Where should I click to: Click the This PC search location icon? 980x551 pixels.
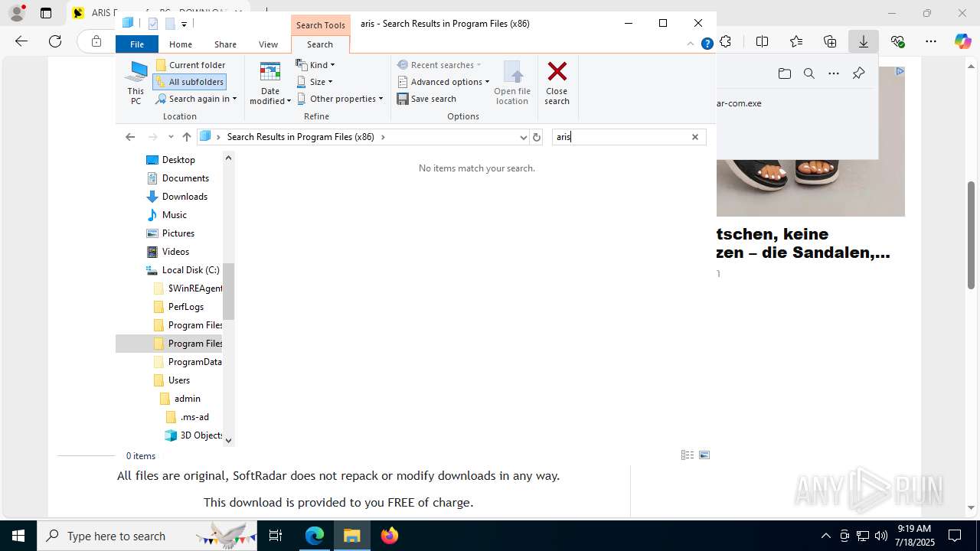pos(136,83)
